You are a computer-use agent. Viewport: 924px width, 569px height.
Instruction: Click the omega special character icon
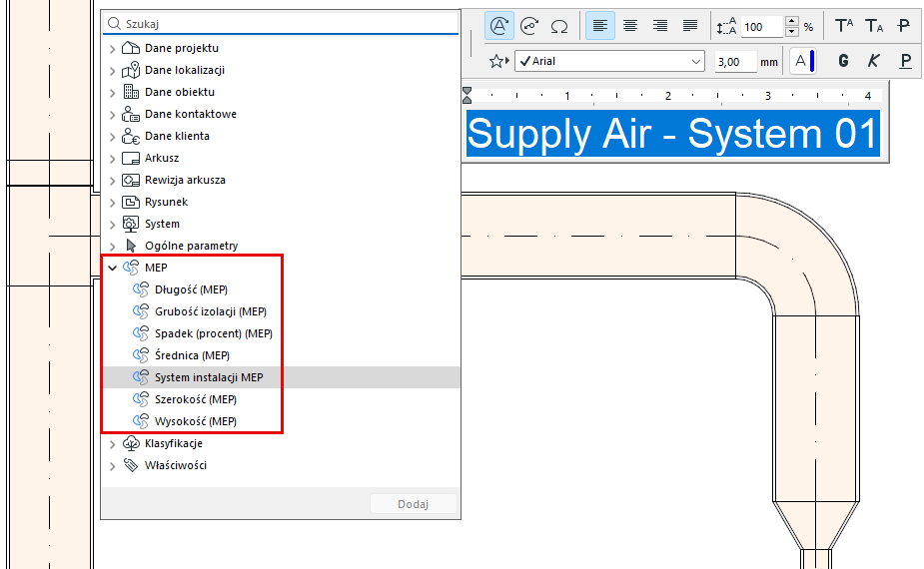click(x=559, y=27)
